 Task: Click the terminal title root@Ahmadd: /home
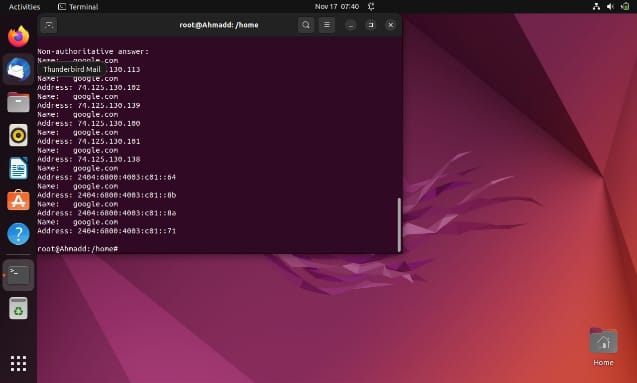(x=219, y=25)
